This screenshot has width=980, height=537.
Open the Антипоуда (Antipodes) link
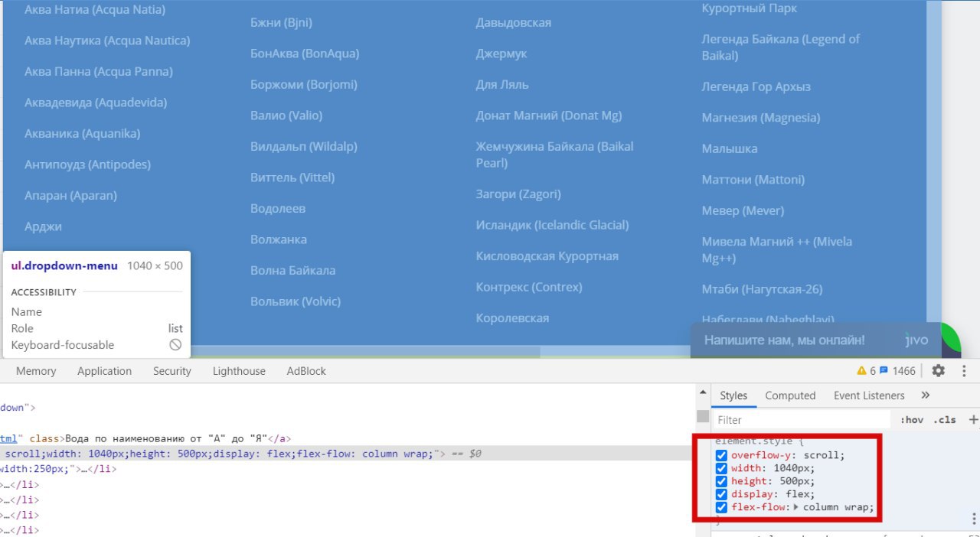pyautogui.click(x=87, y=164)
